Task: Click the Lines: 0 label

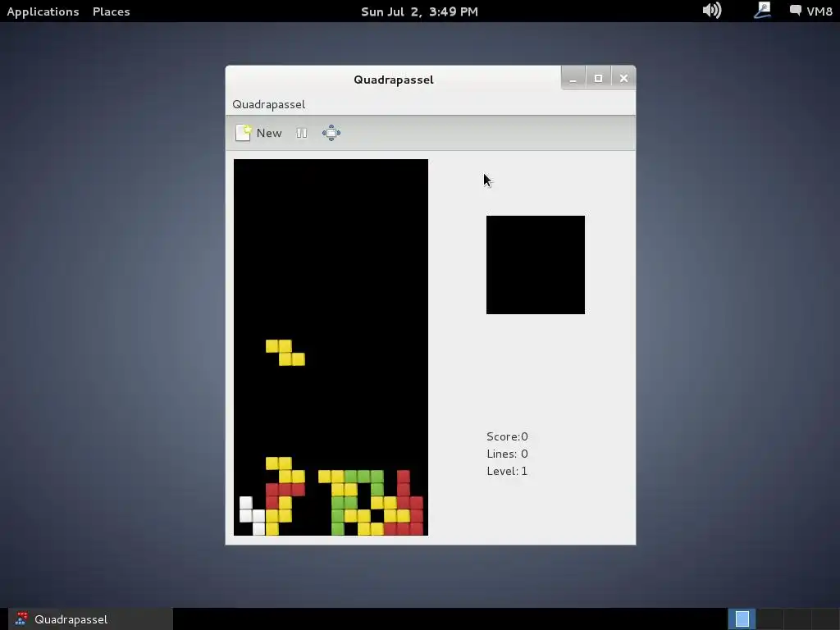Action: click(507, 454)
